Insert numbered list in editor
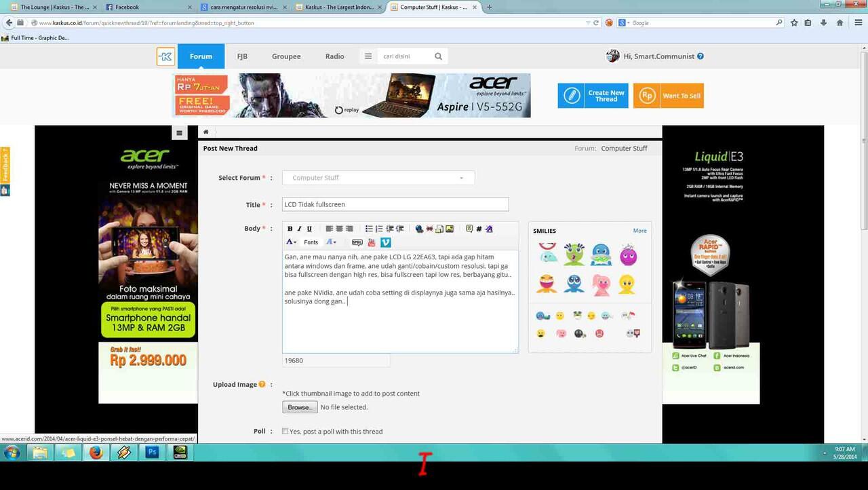Screen dimensions: 868x490 click(x=379, y=229)
